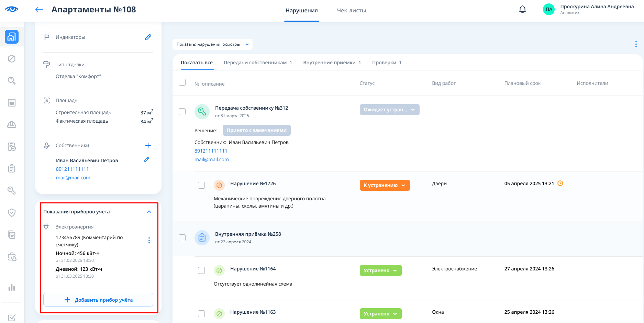
Task: Collapse the Показания приборов учёта section
Action: (x=149, y=212)
